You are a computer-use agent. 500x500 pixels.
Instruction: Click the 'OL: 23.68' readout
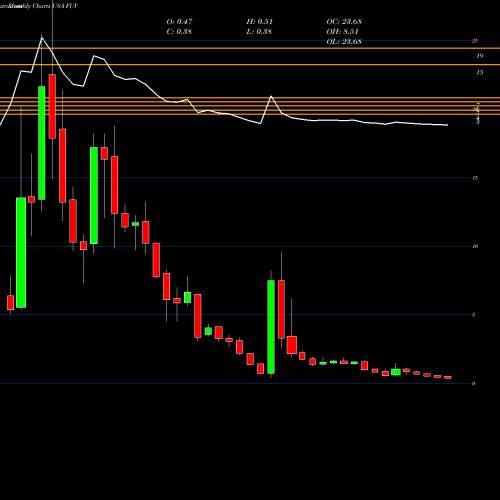point(344,42)
